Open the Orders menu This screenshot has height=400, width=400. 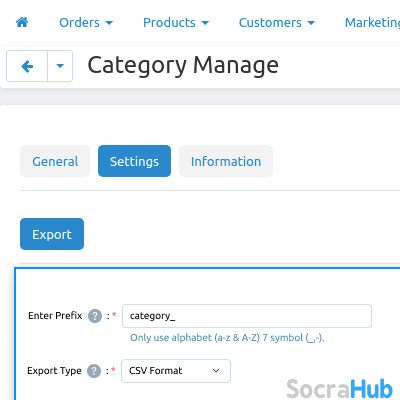tap(86, 23)
